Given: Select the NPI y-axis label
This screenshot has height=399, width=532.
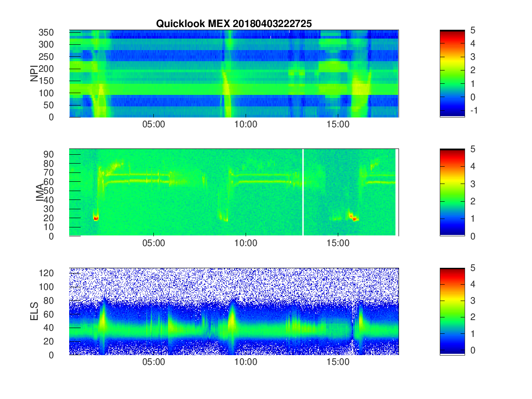Looking at the screenshot, I should 34,74.
